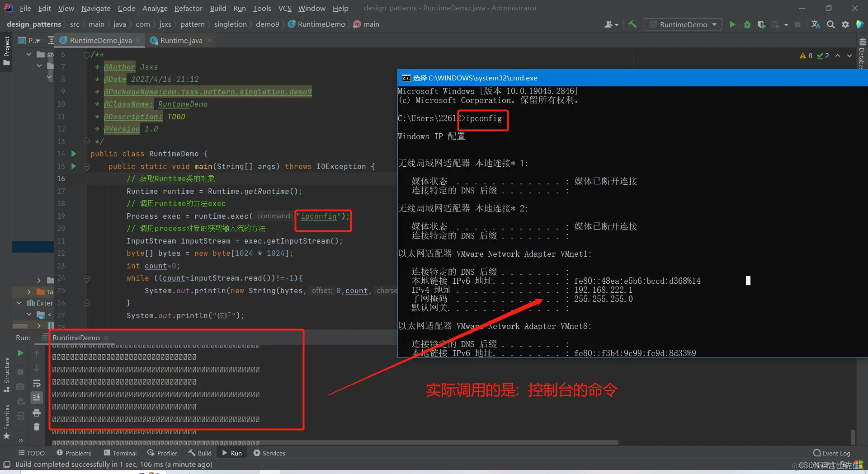Click the singletion breadcrumb in the navigation bar
The width and height of the screenshot is (868, 474).
tap(231, 24)
